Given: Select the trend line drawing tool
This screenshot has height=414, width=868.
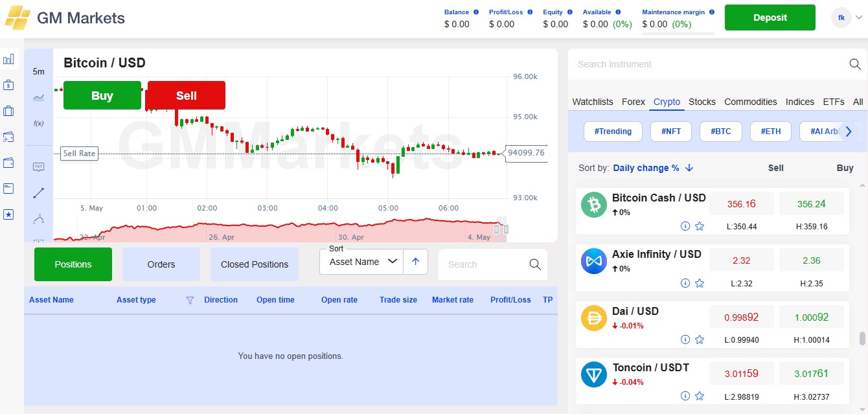Looking at the screenshot, I should [x=38, y=192].
